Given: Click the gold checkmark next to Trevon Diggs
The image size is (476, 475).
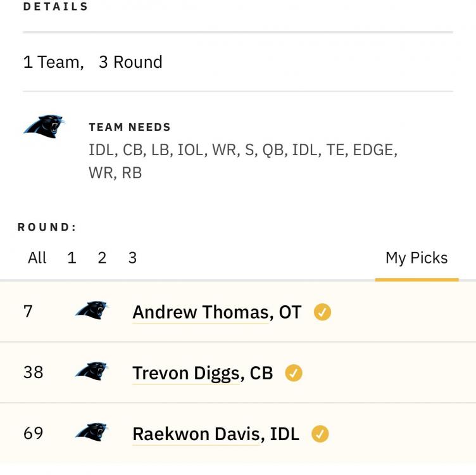Looking at the screenshot, I should tap(294, 372).
